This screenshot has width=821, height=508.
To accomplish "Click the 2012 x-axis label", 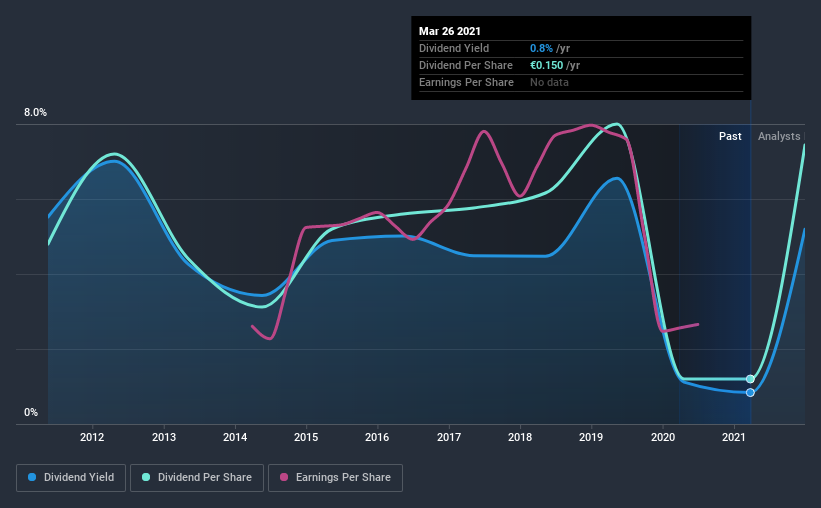I will 92,437.
